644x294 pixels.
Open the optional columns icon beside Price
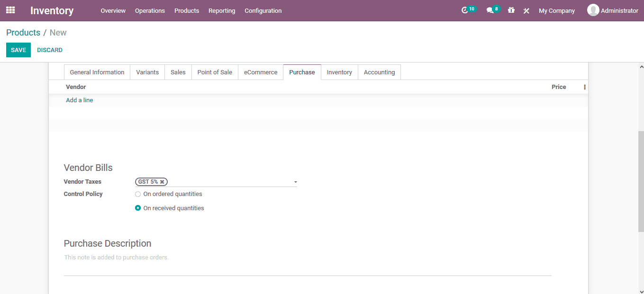tap(584, 87)
